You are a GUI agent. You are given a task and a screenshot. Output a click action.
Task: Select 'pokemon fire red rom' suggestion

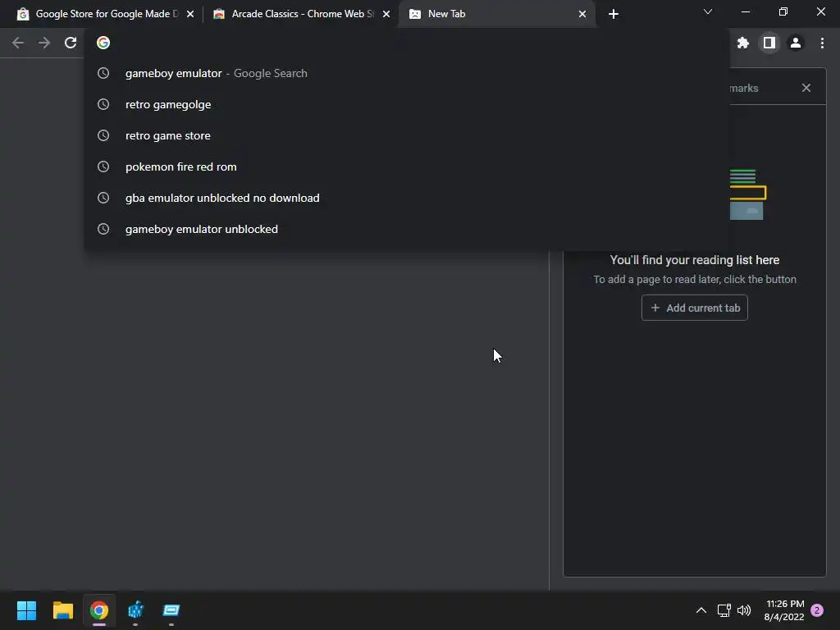click(407, 167)
